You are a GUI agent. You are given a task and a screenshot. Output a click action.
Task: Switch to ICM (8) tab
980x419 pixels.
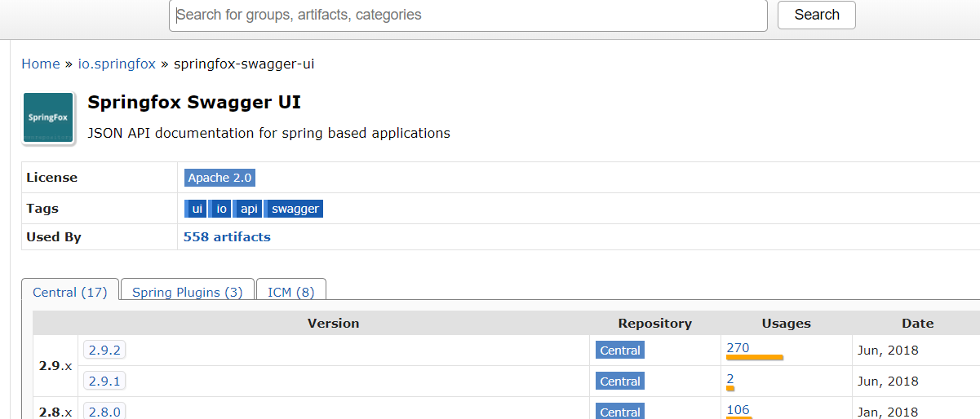(290, 292)
